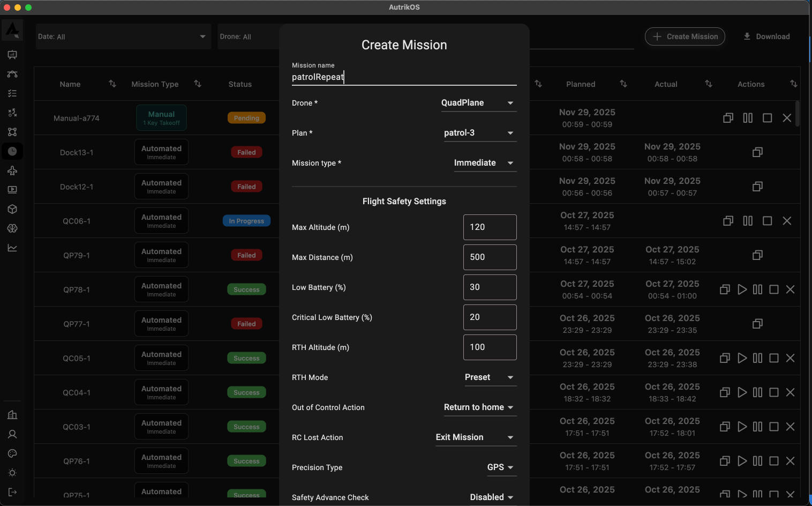
Task: Click the logout icon in sidebar
Action: click(12, 492)
